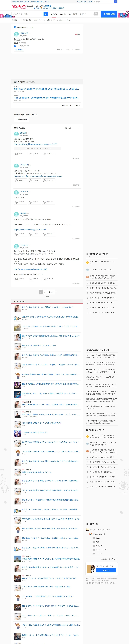
Task: Click ありがとう reaction on the 2024/9/10 answer
Action: [49, 154]
